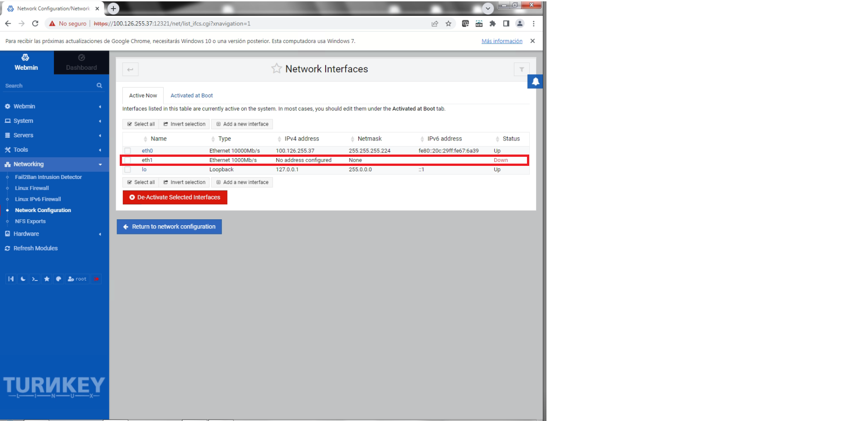Expand the Servers menu section
Viewport: 868px width, 421px height.
(23, 135)
